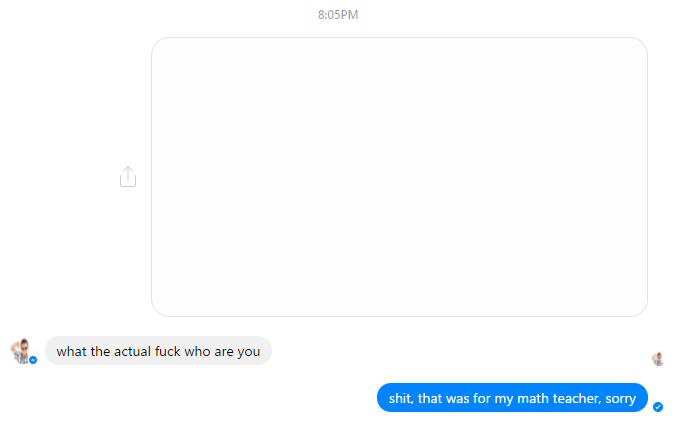Click the word 'are' in gray bubble
This screenshot has height=424, width=675.
click(224, 353)
